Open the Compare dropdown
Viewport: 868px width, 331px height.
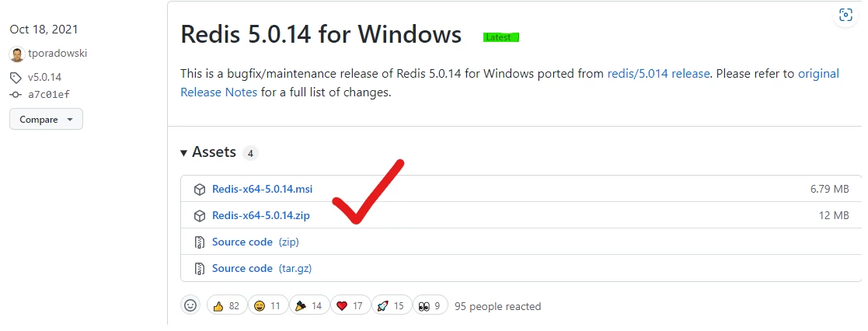coord(46,120)
